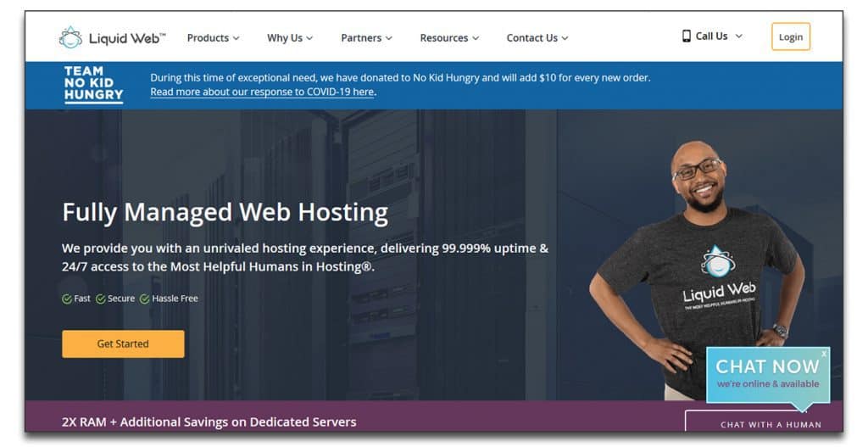
Task: Close the Chat Now popup
Action: click(x=824, y=354)
